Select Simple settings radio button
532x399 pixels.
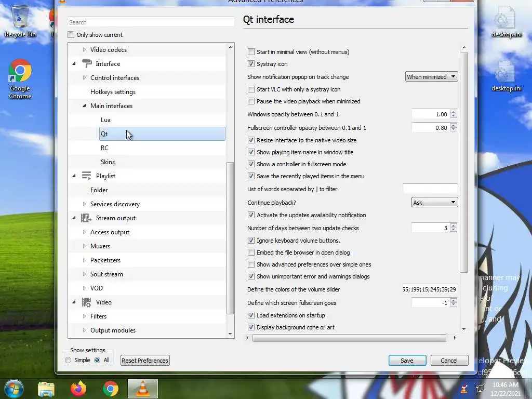tap(68, 360)
